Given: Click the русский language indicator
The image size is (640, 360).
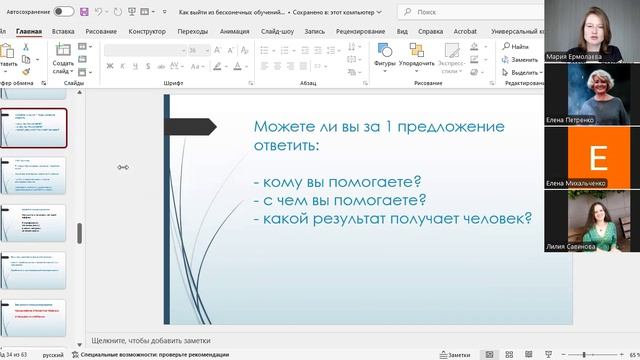Looking at the screenshot, I should (x=53, y=355).
